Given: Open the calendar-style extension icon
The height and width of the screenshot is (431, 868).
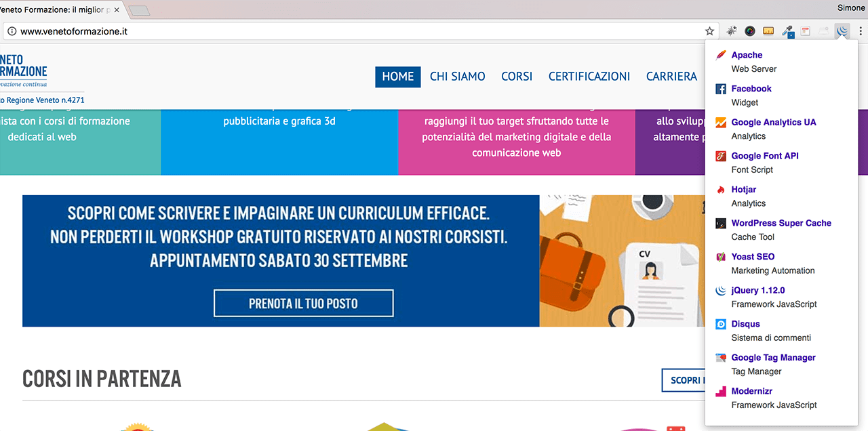Looking at the screenshot, I should point(806,31).
